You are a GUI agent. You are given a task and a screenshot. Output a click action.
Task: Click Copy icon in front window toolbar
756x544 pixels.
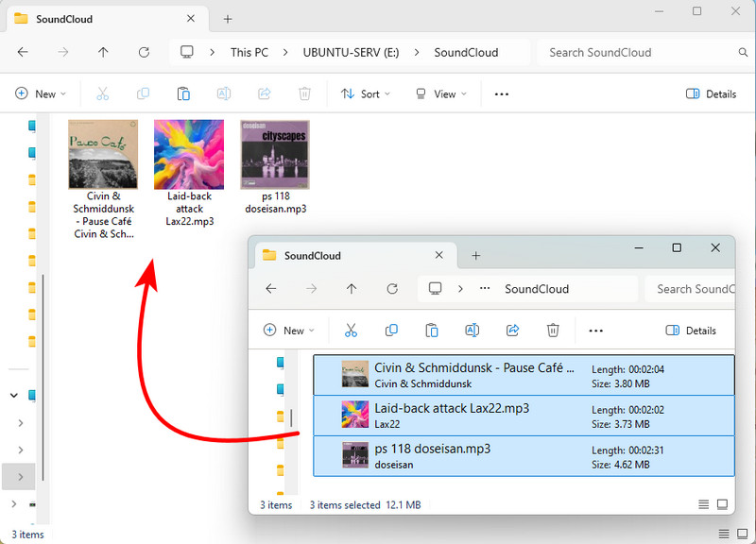click(x=391, y=330)
